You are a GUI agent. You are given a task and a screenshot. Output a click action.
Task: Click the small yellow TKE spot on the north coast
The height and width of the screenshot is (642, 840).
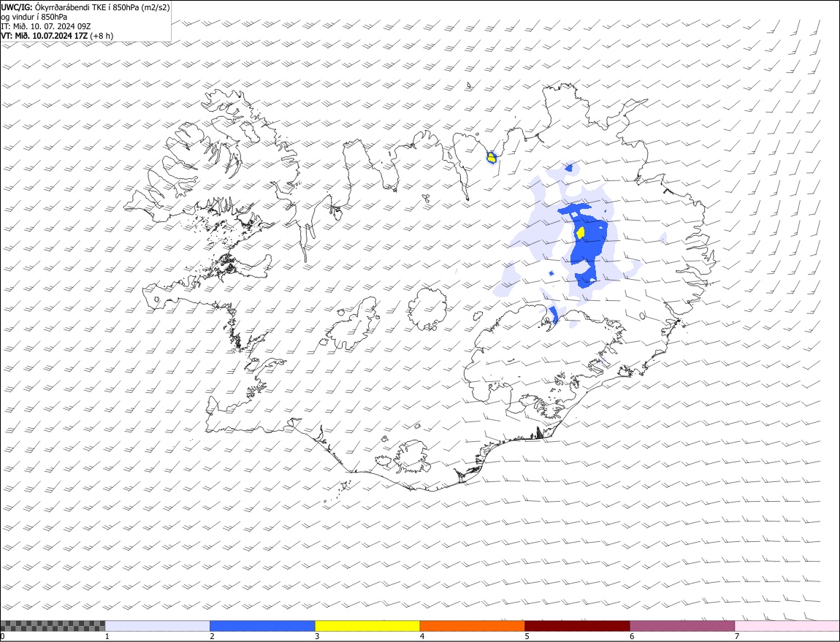click(492, 157)
